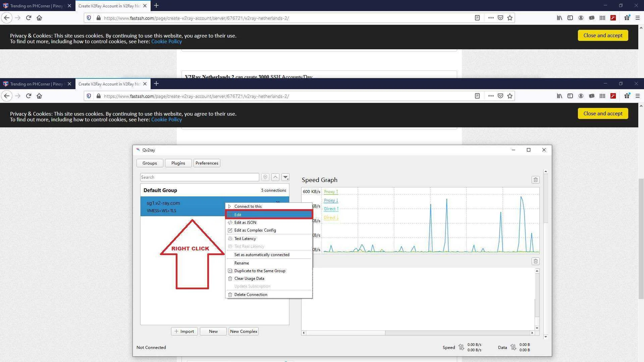This screenshot has width=644, height=362.
Task: Open new tab in top browser
Action: click(x=156, y=6)
